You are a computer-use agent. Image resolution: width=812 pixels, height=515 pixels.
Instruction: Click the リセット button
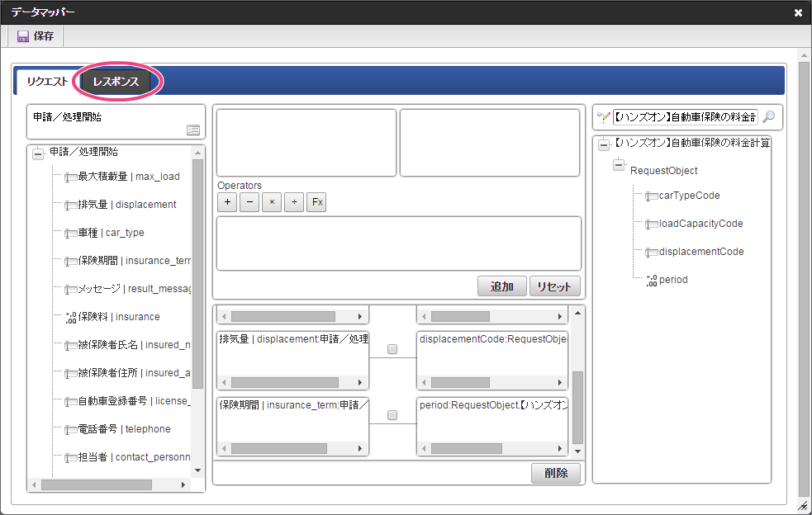tap(554, 286)
